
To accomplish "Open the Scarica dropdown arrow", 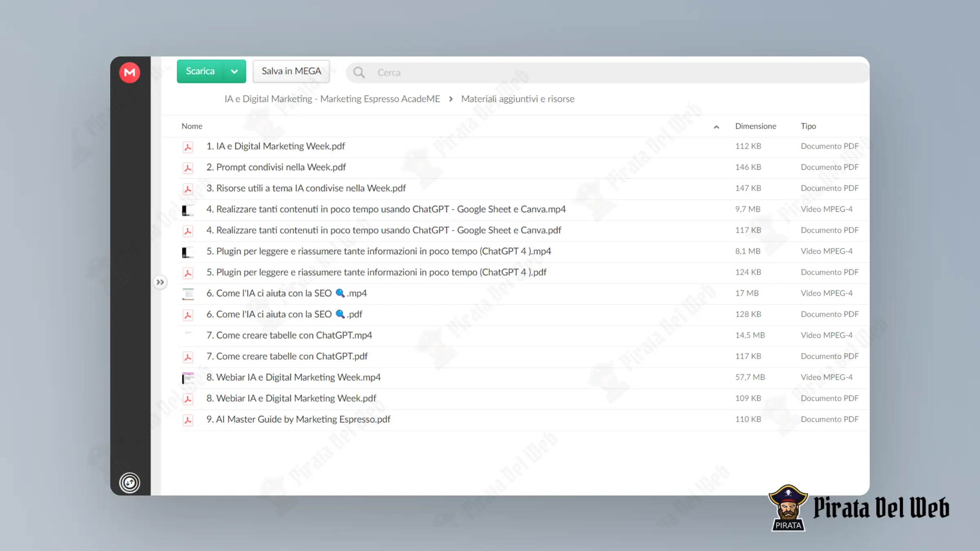I will tap(234, 71).
